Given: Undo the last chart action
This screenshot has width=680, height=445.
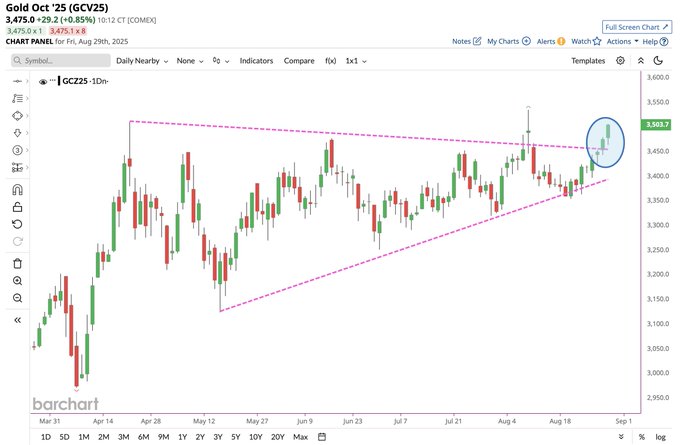Looking at the screenshot, I should pos(17,224).
